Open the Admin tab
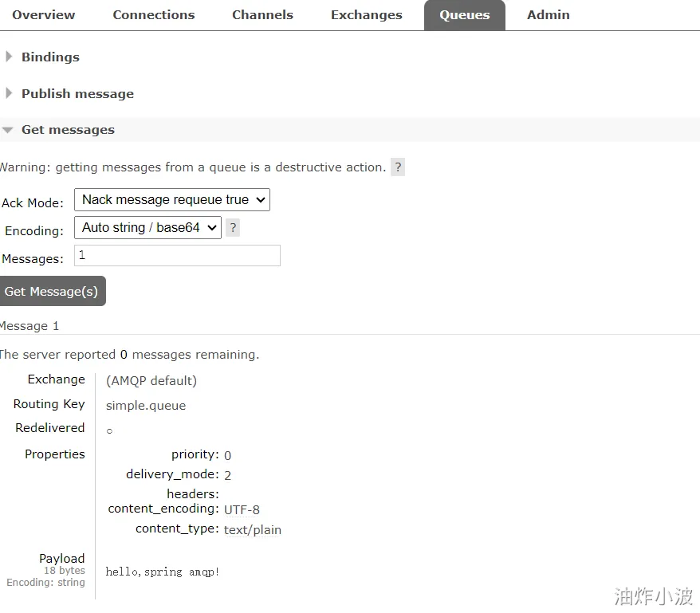The image size is (700, 613). [549, 14]
